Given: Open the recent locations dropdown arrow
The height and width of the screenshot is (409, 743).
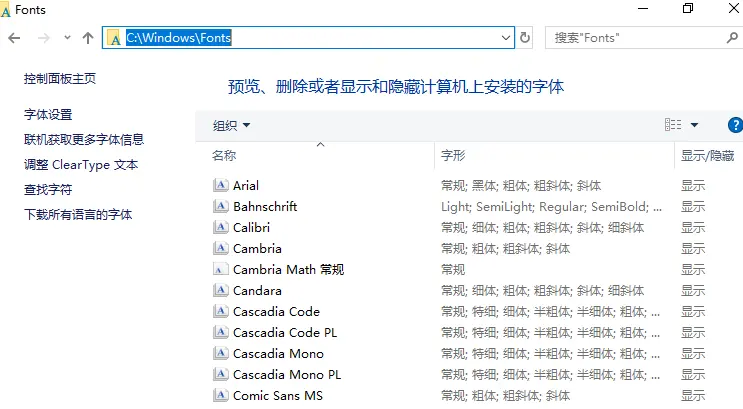Looking at the screenshot, I should 67,37.
